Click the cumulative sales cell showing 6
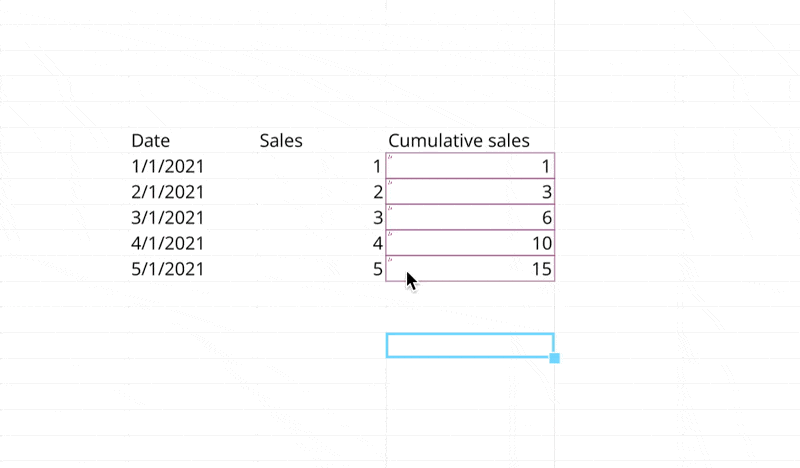Viewport: 800px width, 468px height. (x=470, y=217)
